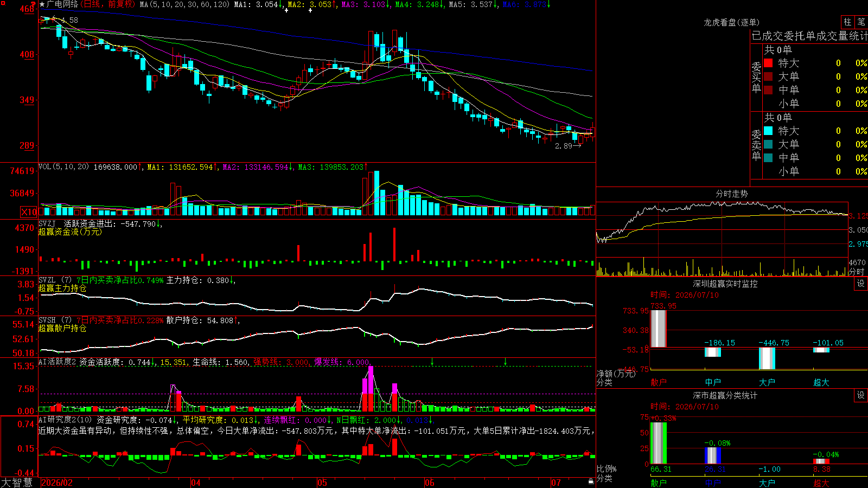Click the star icon before 广电网络
The height and width of the screenshot is (488, 868).
tap(42, 4)
